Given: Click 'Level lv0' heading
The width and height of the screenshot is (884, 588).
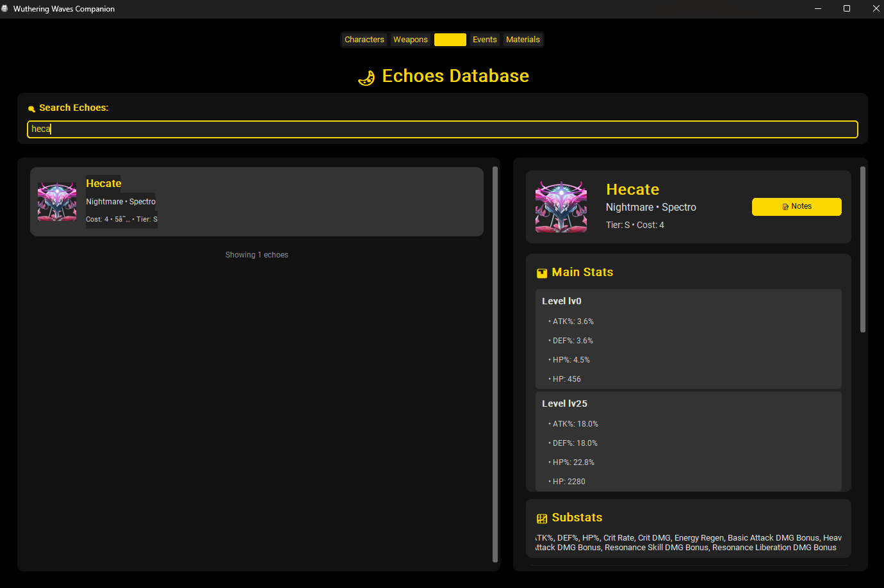Looking at the screenshot, I should point(562,301).
